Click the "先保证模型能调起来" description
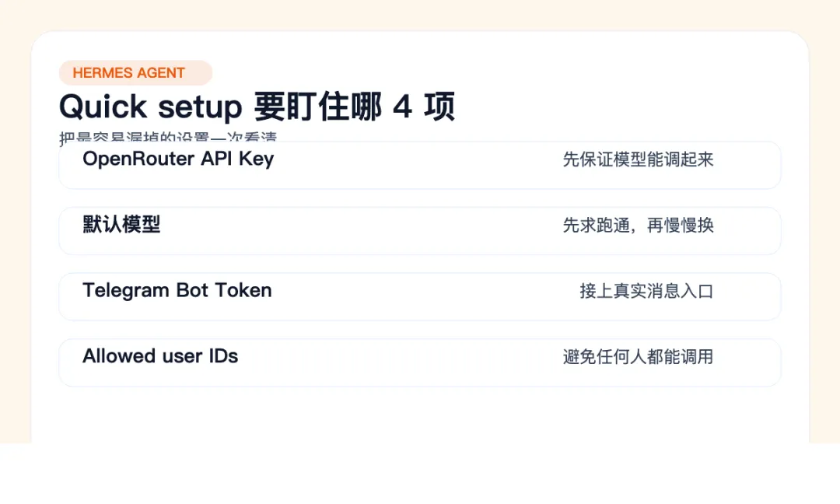Image resolution: width=840 pixels, height=504 pixels. (x=638, y=159)
